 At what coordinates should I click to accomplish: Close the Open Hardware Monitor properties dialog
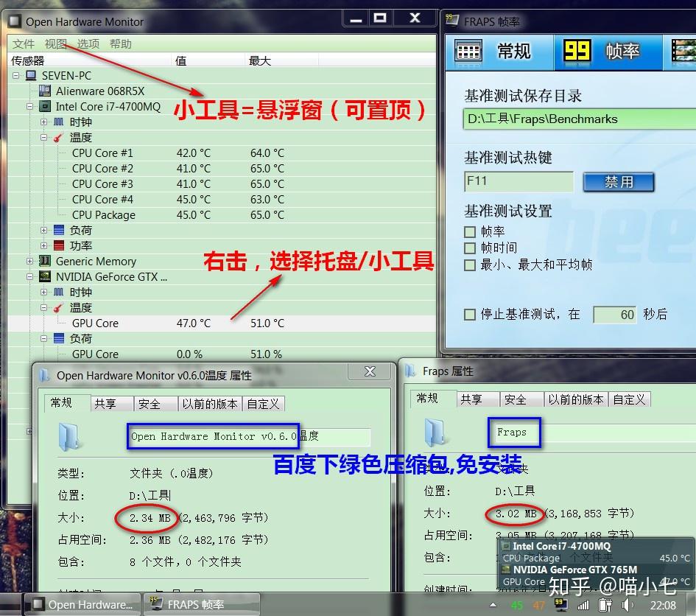(370, 371)
